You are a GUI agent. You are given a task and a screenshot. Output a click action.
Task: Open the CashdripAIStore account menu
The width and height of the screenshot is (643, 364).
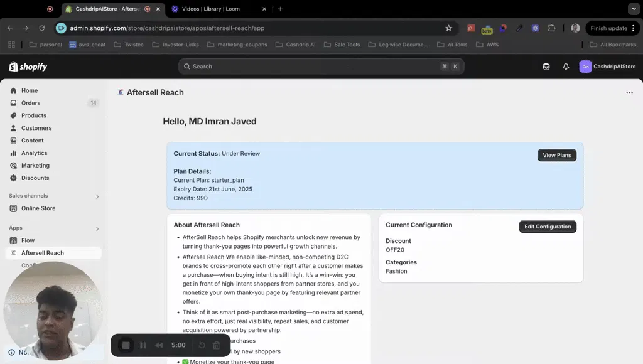(x=607, y=67)
